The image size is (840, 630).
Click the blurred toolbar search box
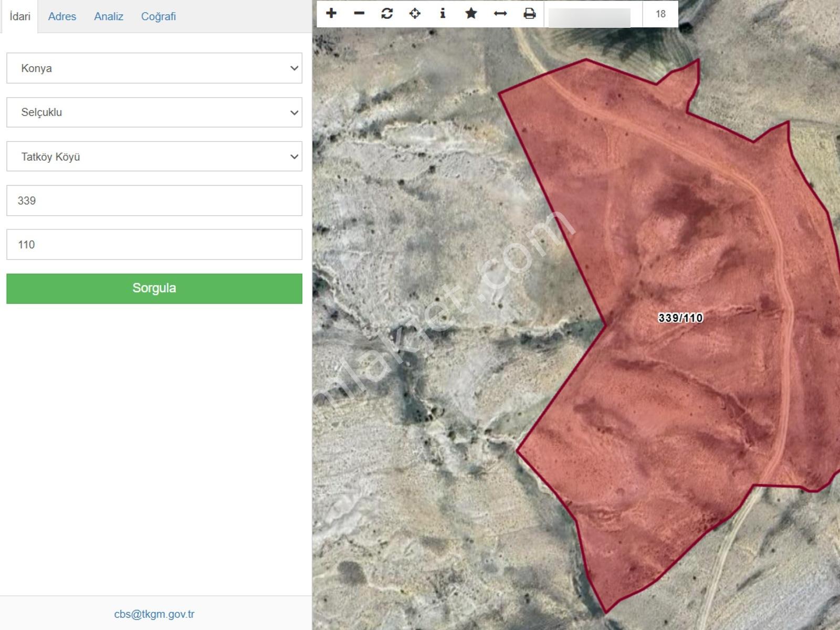pyautogui.click(x=590, y=17)
